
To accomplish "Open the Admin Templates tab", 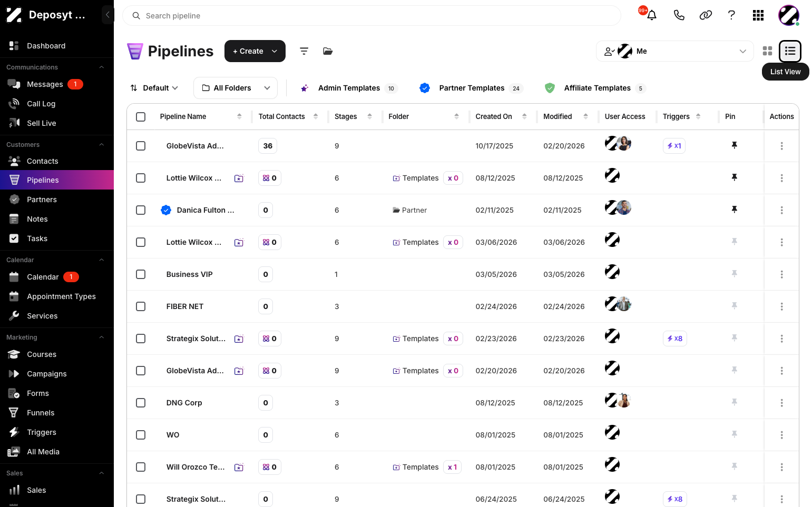I will [349, 88].
